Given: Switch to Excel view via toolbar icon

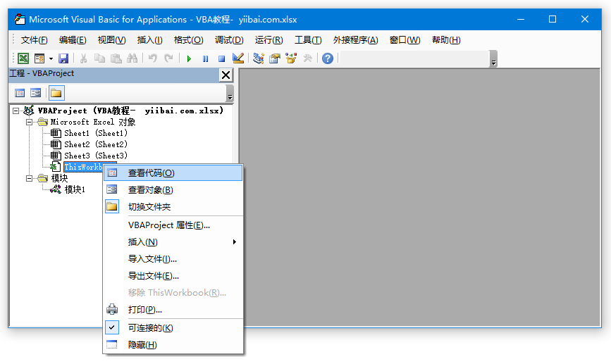Looking at the screenshot, I should click(23, 58).
